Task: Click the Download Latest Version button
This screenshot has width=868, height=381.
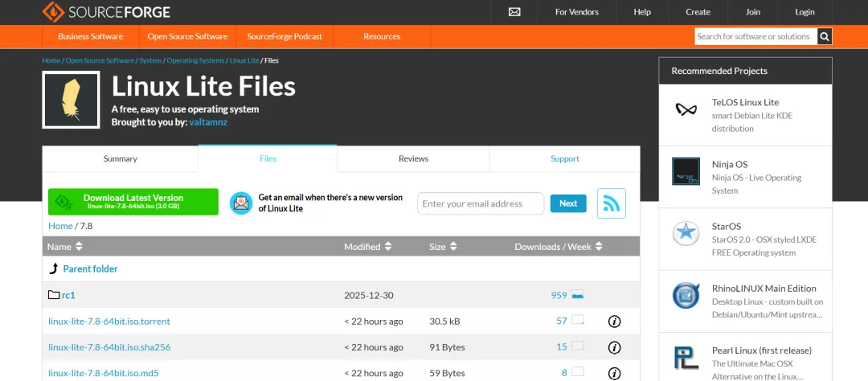Action: click(x=133, y=202)
